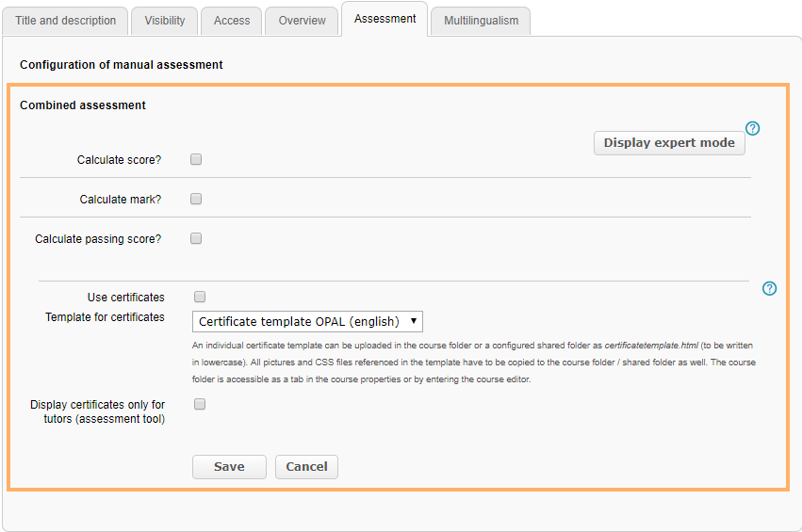Image resolution: width=802 pixels, height=532 pixels.
Task: Click the Assessment tab
Action: coord(385,19)
